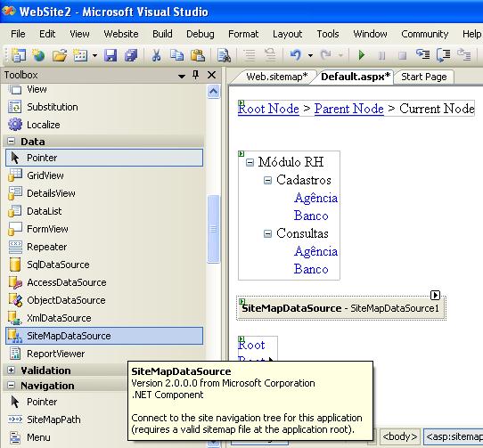Click the first Agência link under Cadastros
Viewport: 483px width, 448px height.
click(x=315, y=198)
